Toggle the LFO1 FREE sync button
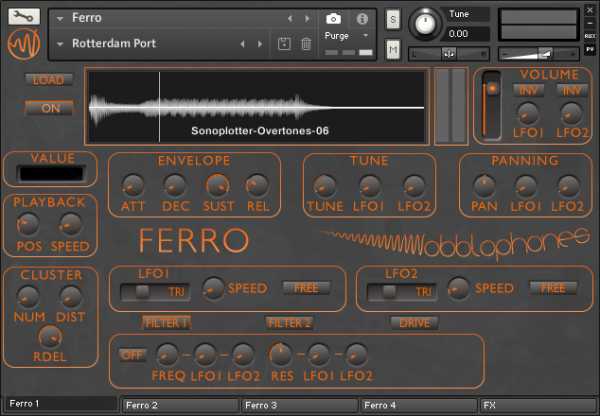Screen dimensions: 600x416 pos(306,288)
